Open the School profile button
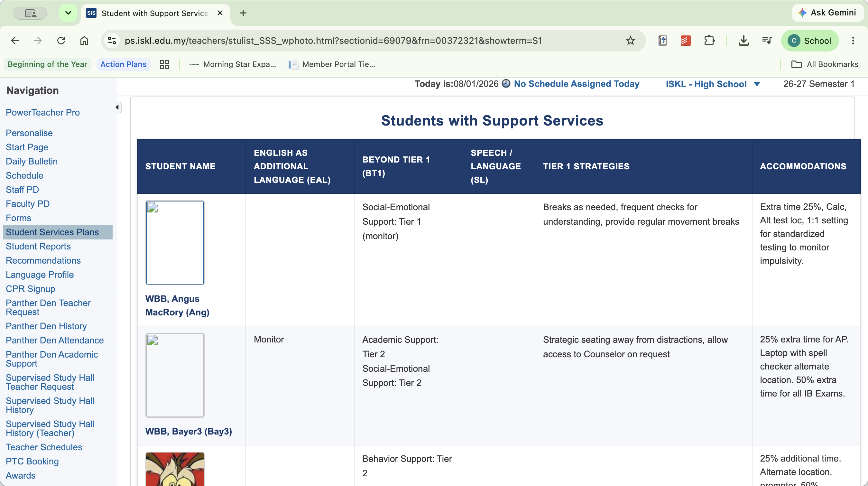This screenshot has height=486, width=868. [810, 41]
